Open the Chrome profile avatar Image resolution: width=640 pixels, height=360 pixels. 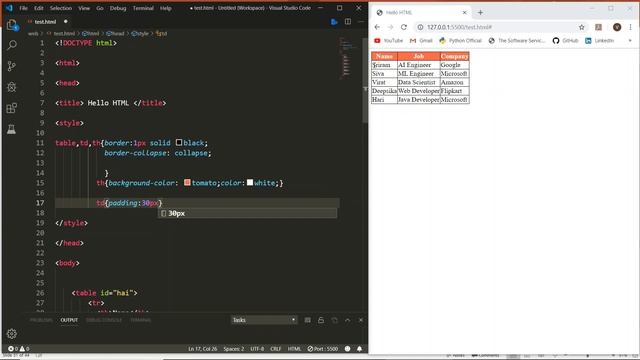pyautogui.click(x=617, y=27)
